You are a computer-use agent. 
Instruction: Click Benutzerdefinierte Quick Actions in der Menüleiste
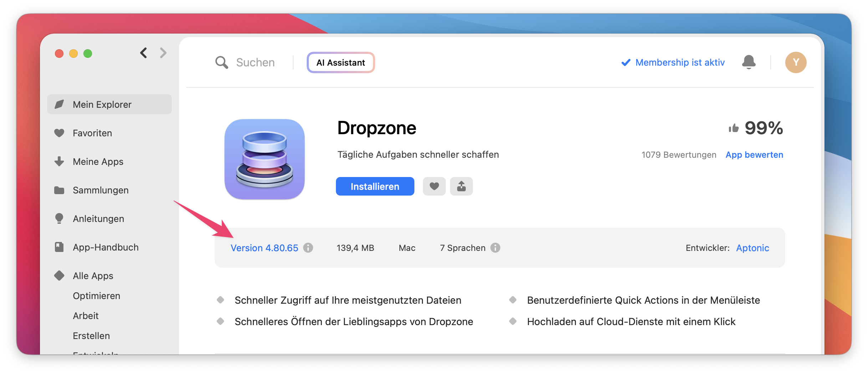643,300
